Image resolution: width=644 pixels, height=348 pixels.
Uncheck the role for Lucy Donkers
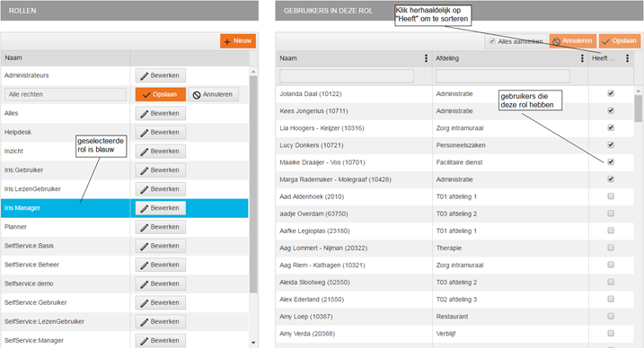pyautogui.click(x=611, y=144)
